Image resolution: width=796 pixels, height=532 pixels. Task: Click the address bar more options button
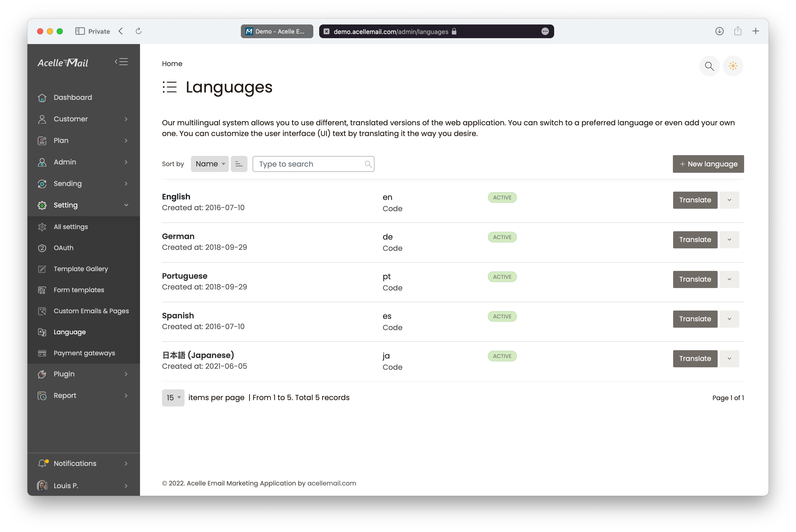coord(545,31)
